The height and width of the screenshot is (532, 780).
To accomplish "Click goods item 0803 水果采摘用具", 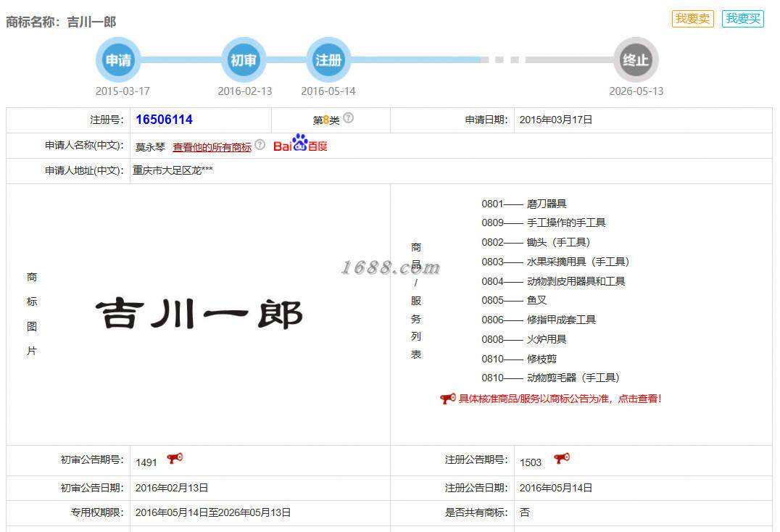I will pos(556,262).
